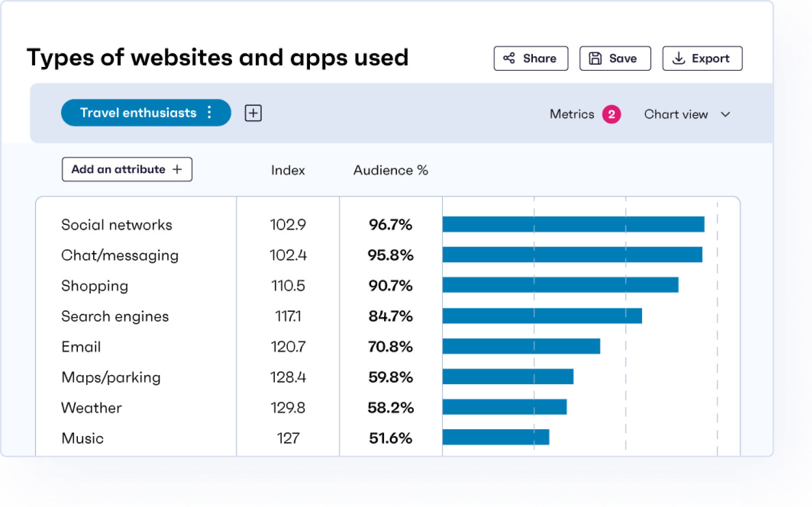Select the Shopping row label
The width and height of the screenshot is (812, 507).
tap(95, 286)
